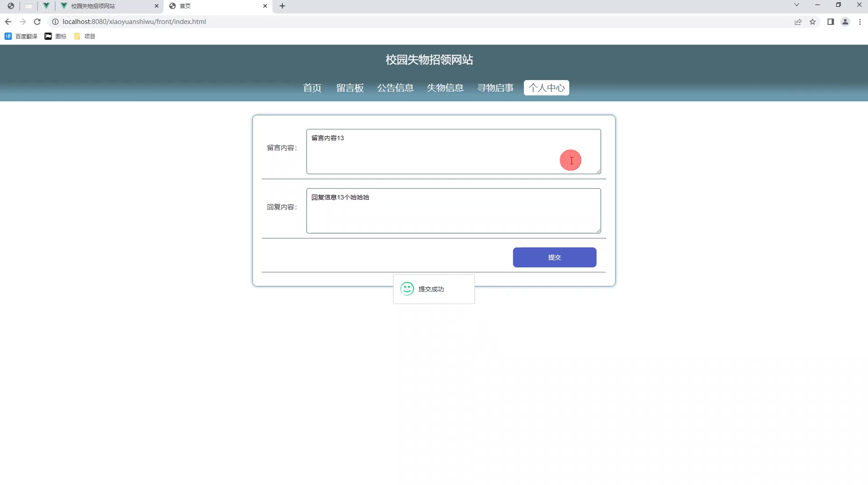View site information for localhost
This screenshot has height=485, width=868.
click(55, 22)
